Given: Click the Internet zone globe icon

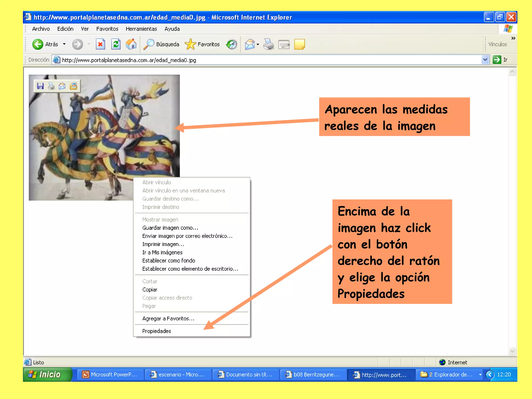Looking at the screenshot, I should (442, 362).
